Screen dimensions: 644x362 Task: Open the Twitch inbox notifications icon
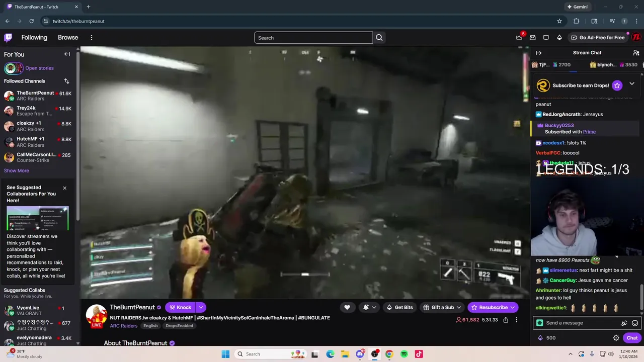pos(532,37)
